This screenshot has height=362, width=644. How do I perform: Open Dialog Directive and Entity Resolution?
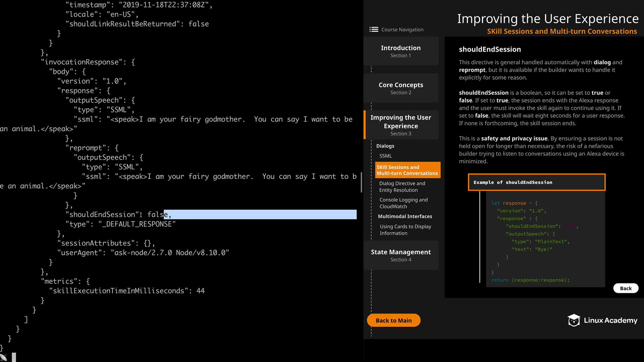point(402,187)
